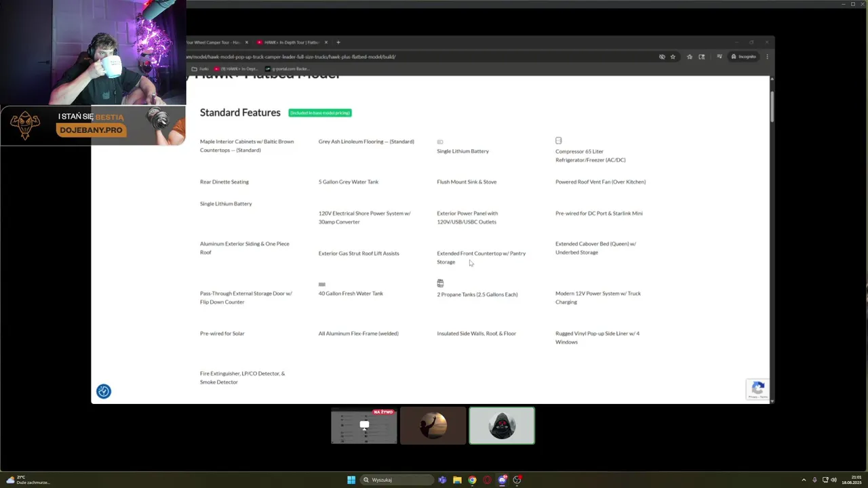Click the DOJEBANY.PRO overlay banner
The width and height of the screenshot is (868, 488).
pos(92,125)
